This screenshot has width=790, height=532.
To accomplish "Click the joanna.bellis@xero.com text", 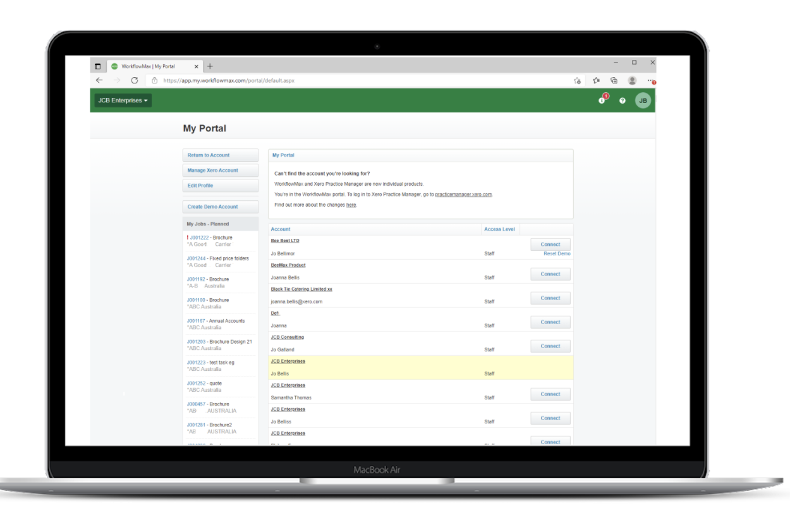I will 296,301.
